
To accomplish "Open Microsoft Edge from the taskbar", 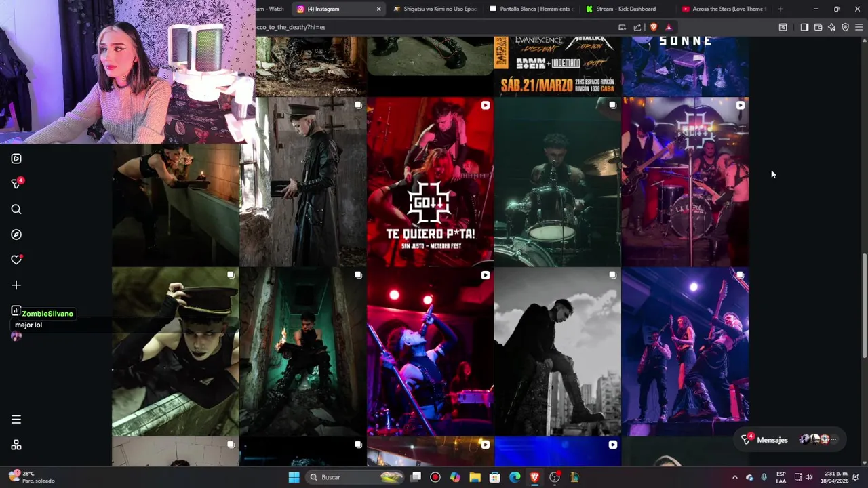I will 515,477.
